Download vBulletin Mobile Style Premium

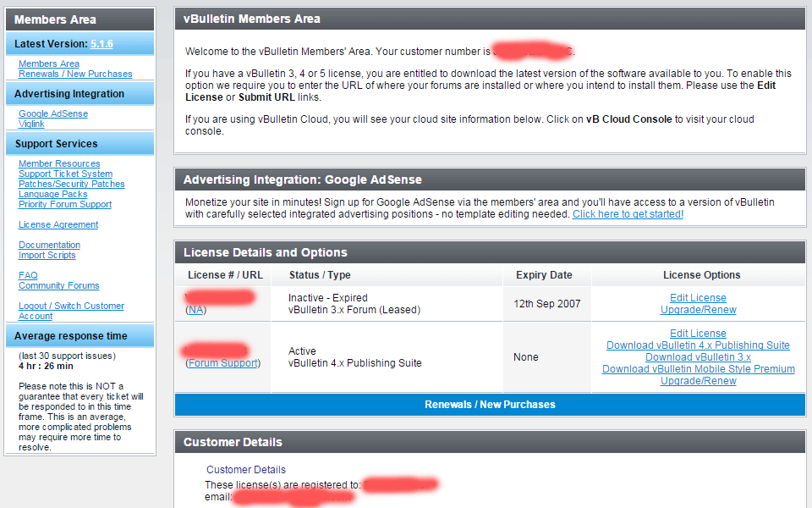698,369
